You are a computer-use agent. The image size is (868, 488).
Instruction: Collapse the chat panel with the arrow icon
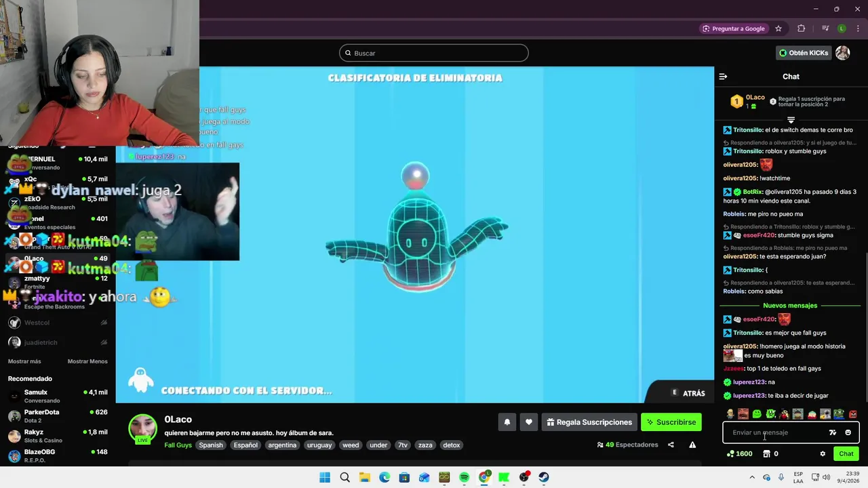[723, 77]
